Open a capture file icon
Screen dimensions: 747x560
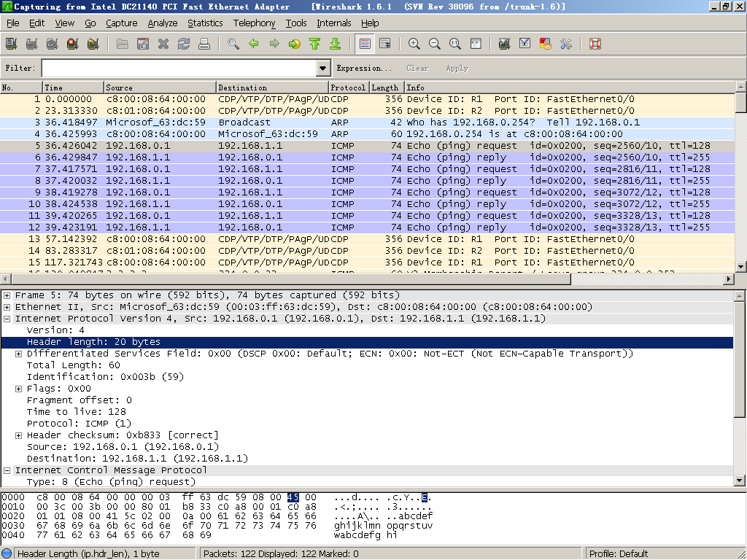point(123,44)
